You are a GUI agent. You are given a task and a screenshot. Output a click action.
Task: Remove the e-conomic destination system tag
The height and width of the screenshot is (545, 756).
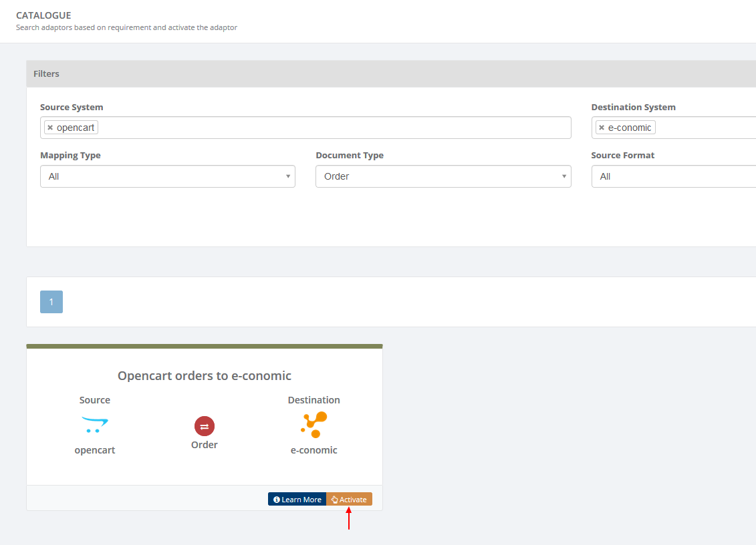tap(602, 128)
